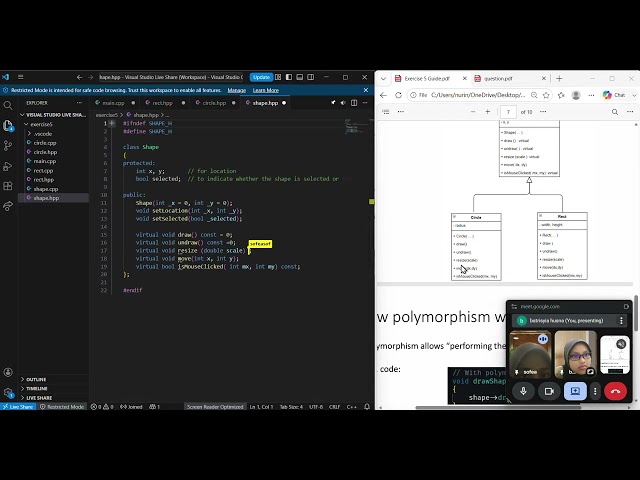Click the Update button in VS Code

pyautogui.click(x=261, y=77)
